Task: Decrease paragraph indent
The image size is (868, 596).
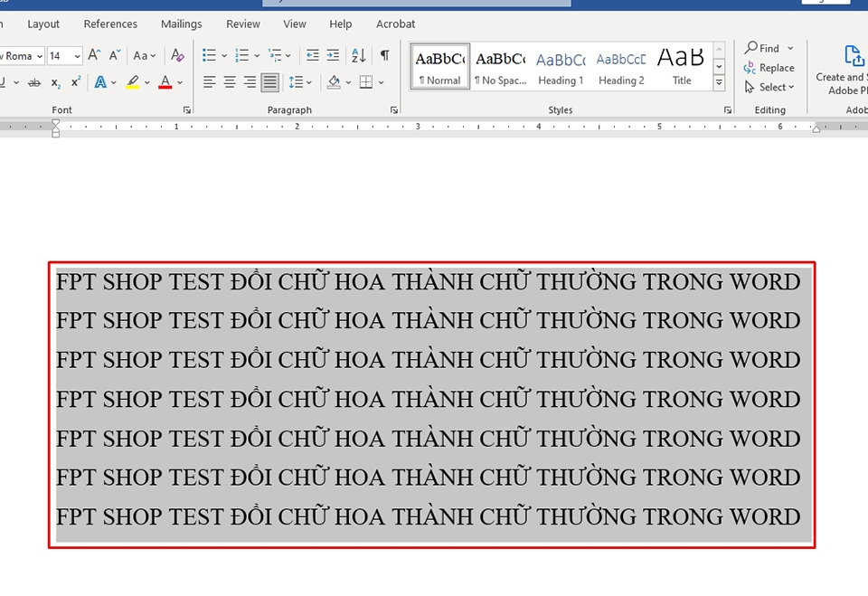Action: [x=312, y=55]
